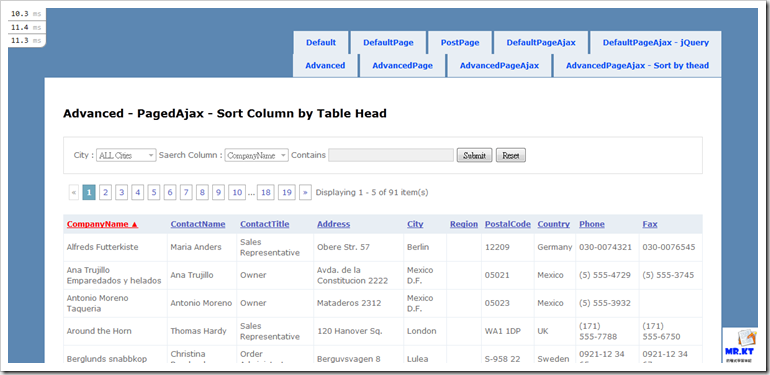Click the Obere Str. 57 address

pyautogui.click(x=343, y=247)
